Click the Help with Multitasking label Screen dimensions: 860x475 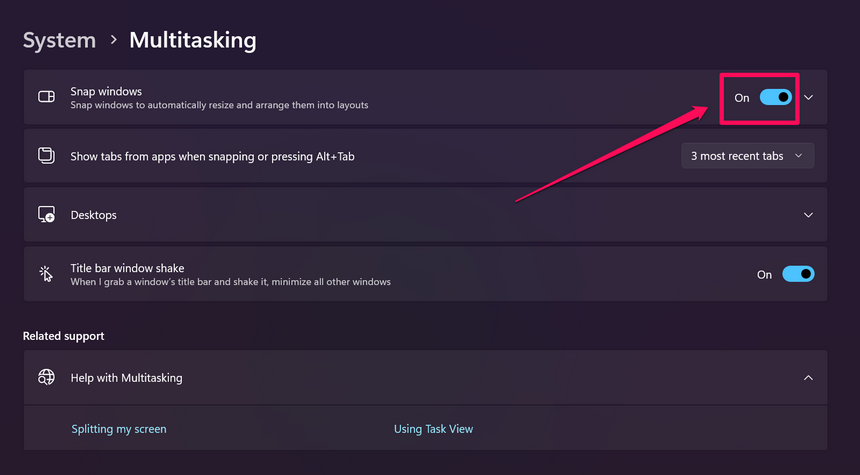[x=126, y=378]
